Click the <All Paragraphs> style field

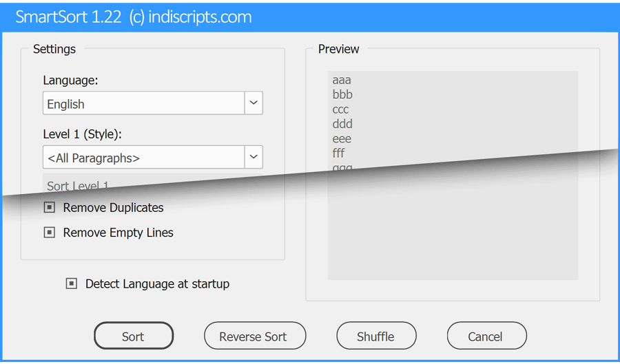tap(143, 158)
